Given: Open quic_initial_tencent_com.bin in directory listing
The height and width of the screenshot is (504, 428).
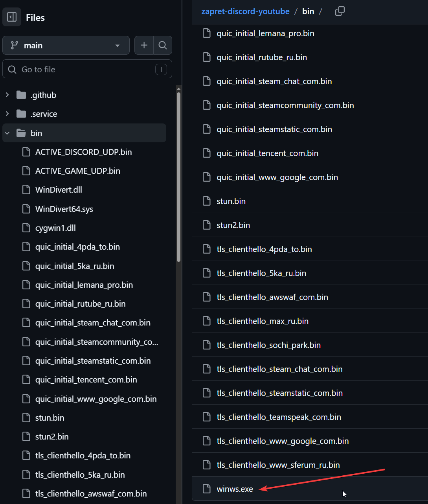Looking at the screenshot, I should (267, 153).
